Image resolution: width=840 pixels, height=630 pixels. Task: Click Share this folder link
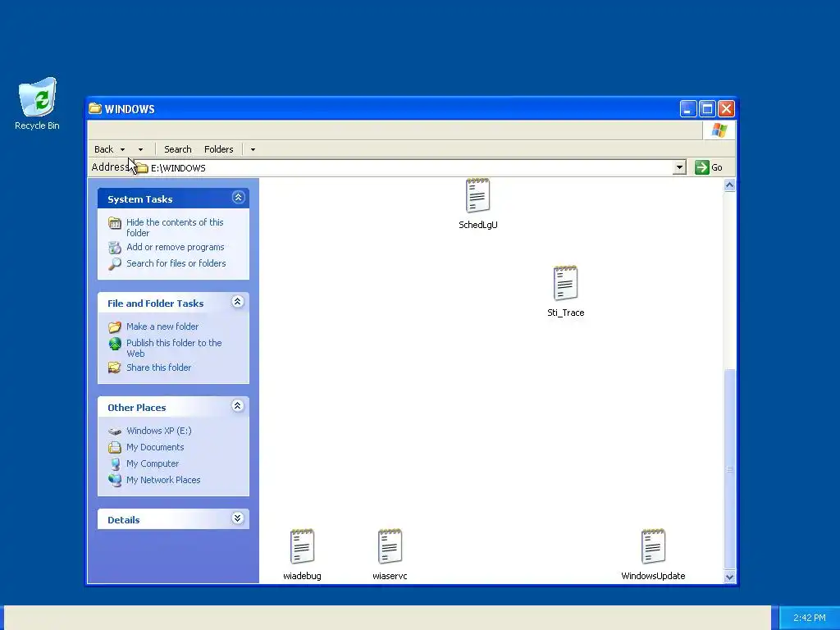click(x=158, y=367)
